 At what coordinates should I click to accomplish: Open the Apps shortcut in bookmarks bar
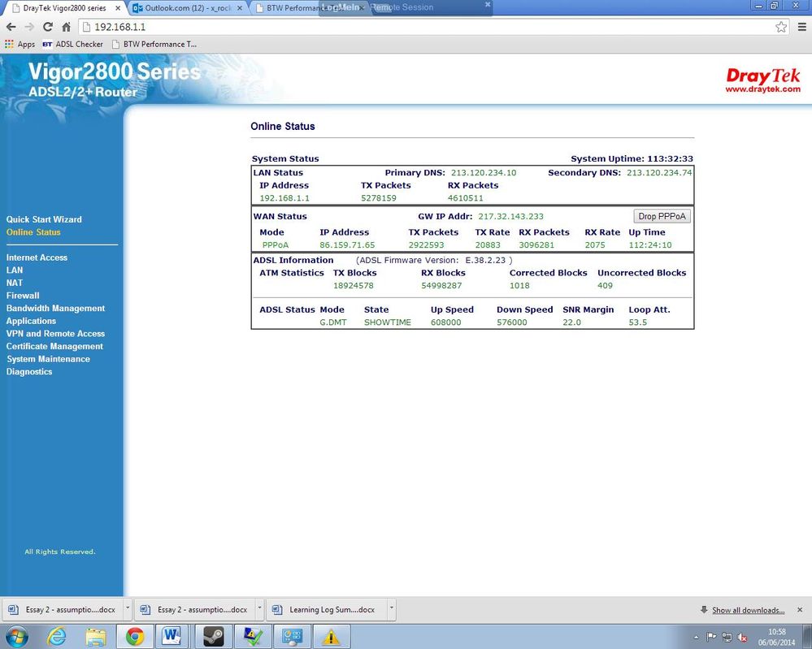20,44
